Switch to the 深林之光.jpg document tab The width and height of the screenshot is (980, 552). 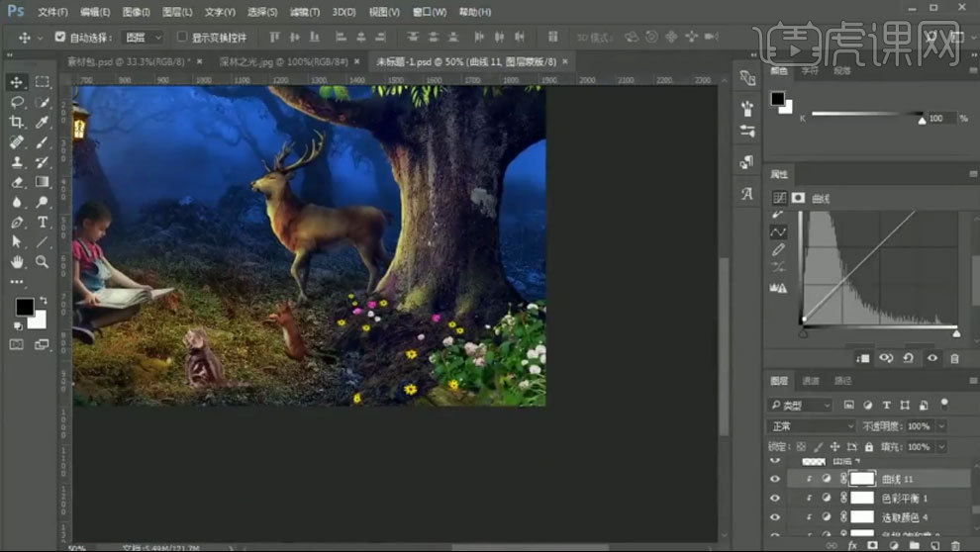click(284, 61)
